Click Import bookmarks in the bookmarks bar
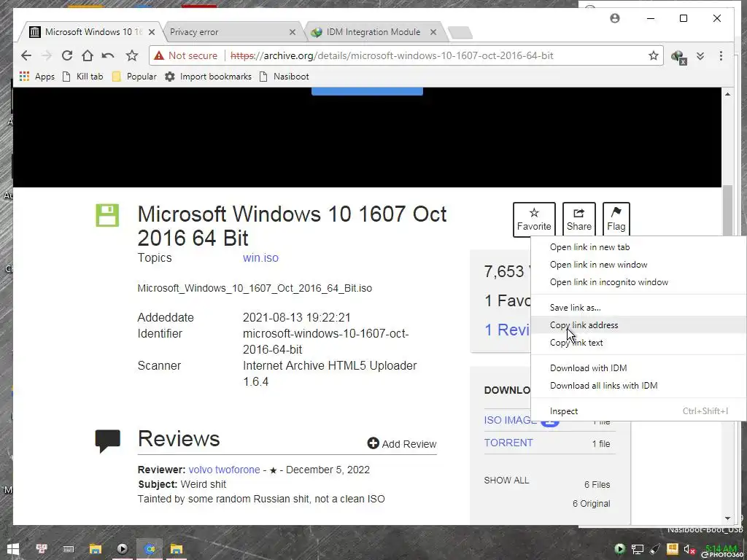 [x=208, y=76]
